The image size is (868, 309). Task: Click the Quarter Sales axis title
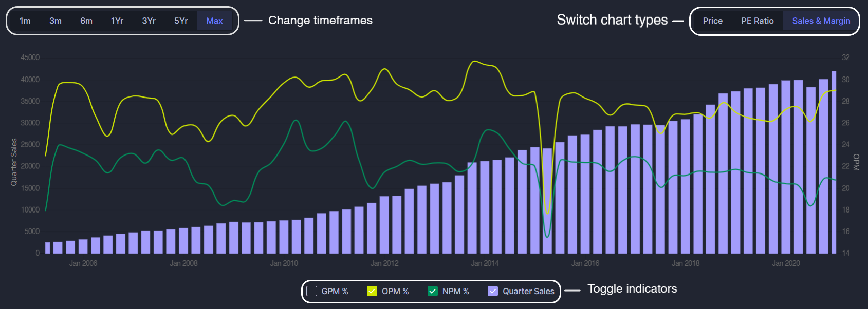pos(14,162)
